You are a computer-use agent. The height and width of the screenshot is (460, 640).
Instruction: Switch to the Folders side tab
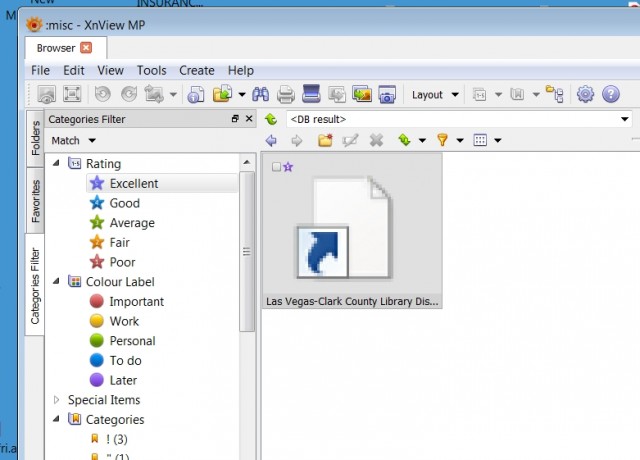click(36, 138)
